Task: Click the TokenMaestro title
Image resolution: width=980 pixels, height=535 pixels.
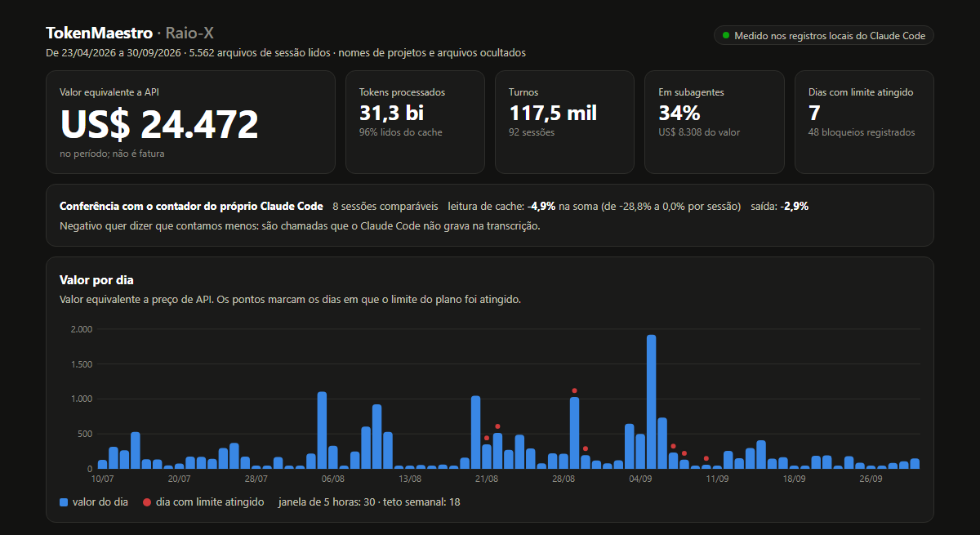Action: click(x=99, y=33)
